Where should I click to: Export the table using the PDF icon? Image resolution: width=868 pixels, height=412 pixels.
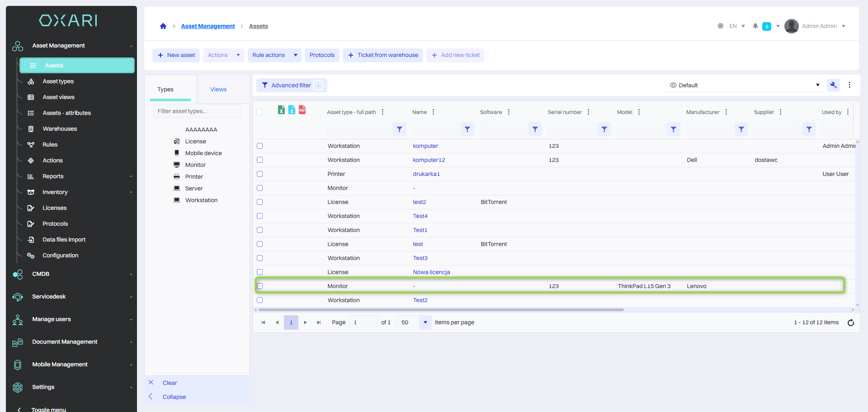pyautogui.click(x=302, y=110)
